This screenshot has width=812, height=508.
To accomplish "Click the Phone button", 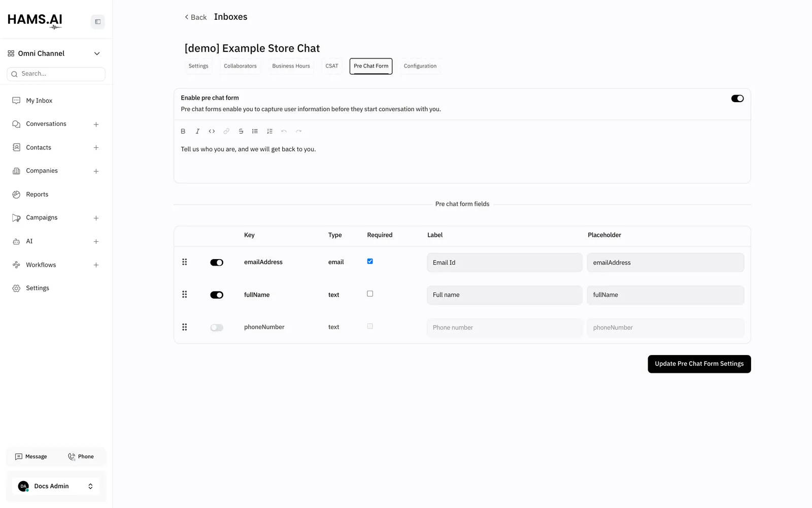I will click(x=81, y=457).
